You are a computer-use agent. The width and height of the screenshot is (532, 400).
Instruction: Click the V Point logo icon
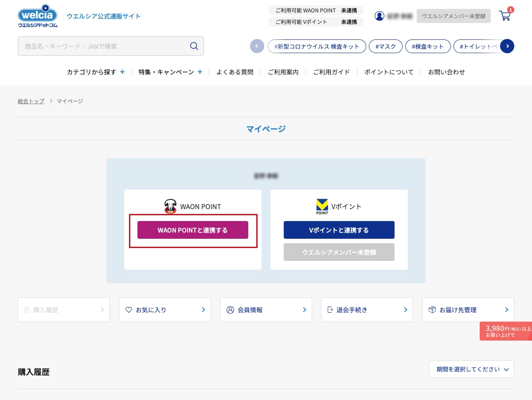click(322, 207)
